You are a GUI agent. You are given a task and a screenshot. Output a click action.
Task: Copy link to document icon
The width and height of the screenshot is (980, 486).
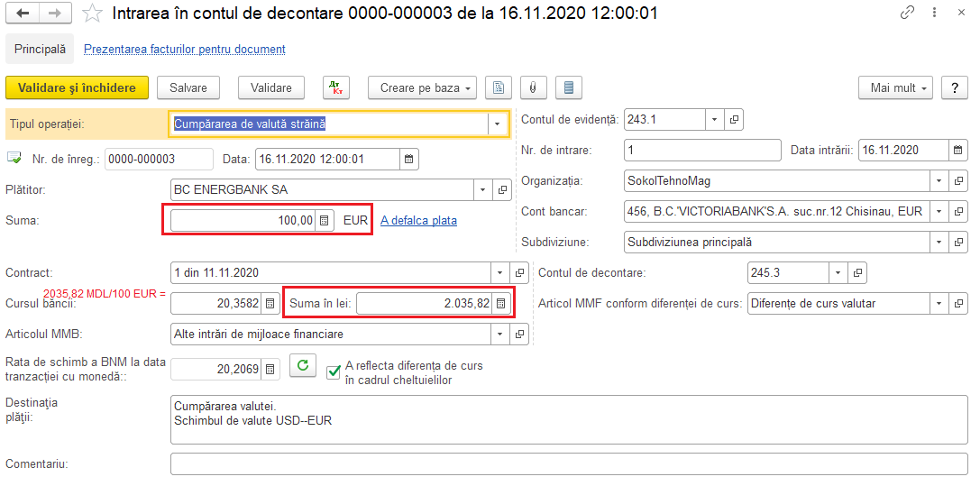tap(907, 14)
